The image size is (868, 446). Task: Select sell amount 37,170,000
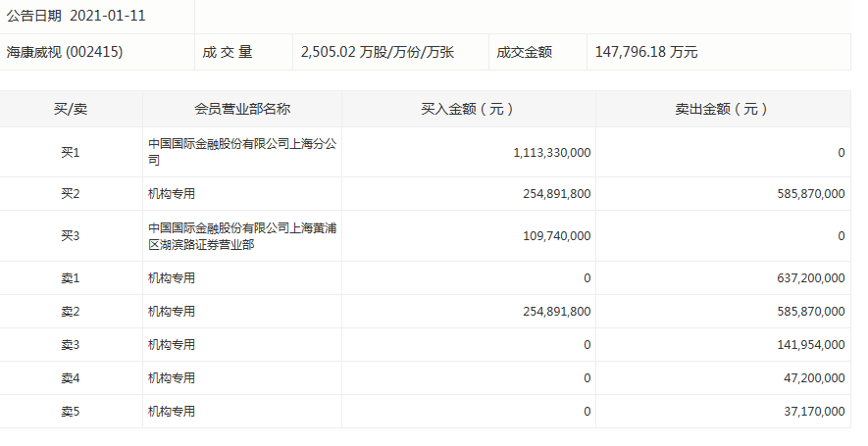(814, 412)
